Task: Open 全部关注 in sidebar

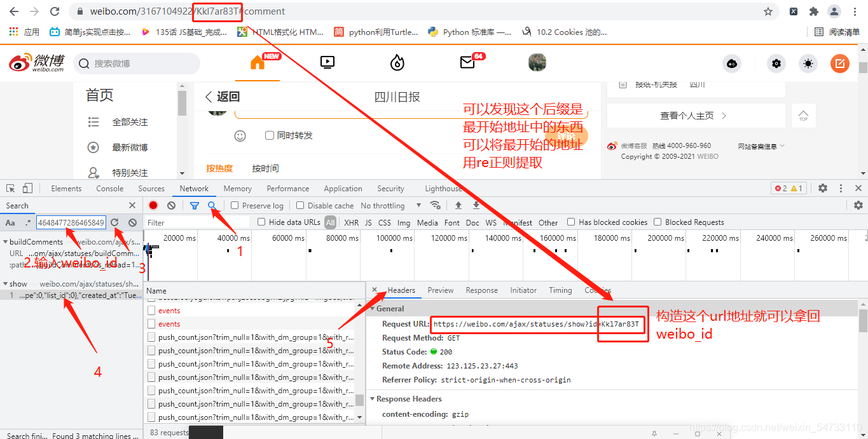Action: (130, 122)
